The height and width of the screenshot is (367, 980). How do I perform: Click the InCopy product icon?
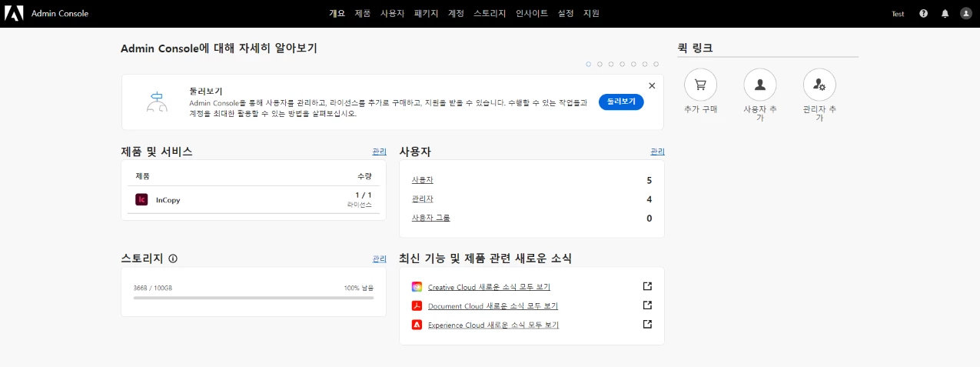(141, 199)
